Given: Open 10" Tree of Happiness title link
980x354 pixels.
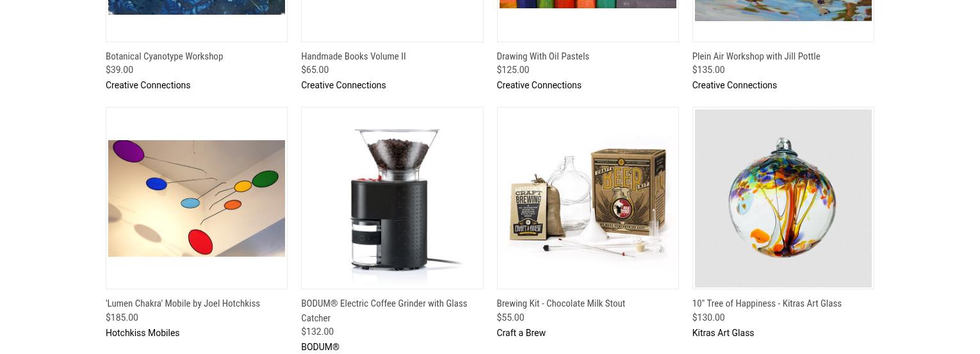Looking at the screenshot, I should (x=767, y=303).
